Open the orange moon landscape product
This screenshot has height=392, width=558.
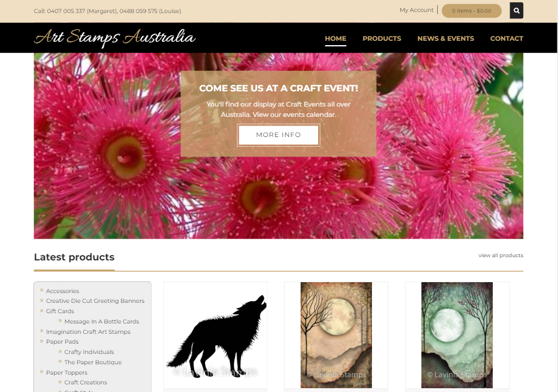[336, 335]
